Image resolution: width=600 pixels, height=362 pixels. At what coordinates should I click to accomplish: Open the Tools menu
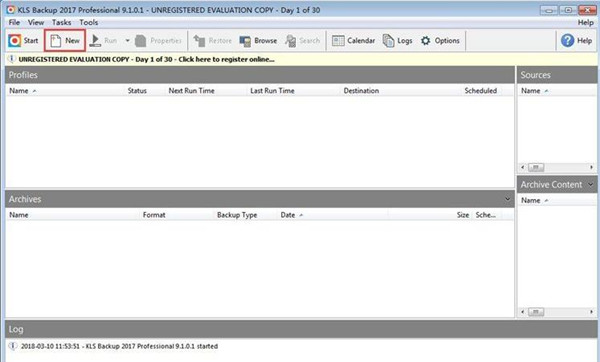89,22
